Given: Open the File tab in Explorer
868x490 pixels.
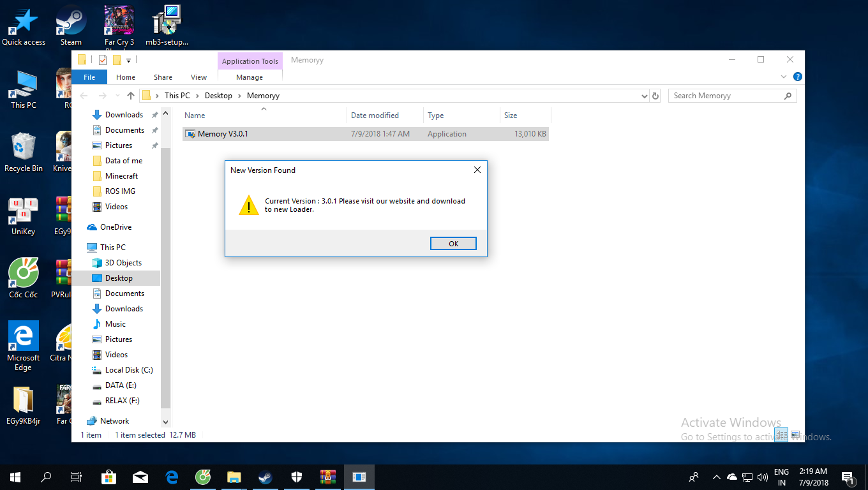Looking at the screenshot, I should pos(89,77).
